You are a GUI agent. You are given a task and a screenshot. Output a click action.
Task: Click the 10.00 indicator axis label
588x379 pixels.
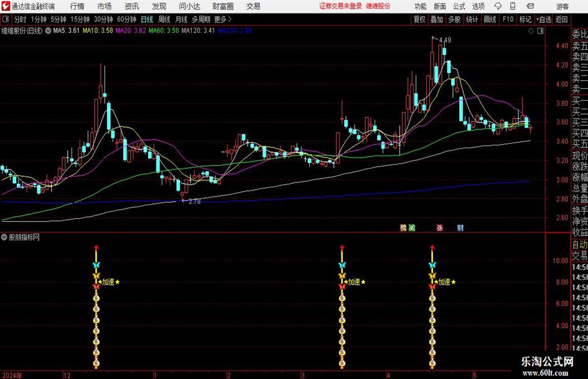[561, 260]
